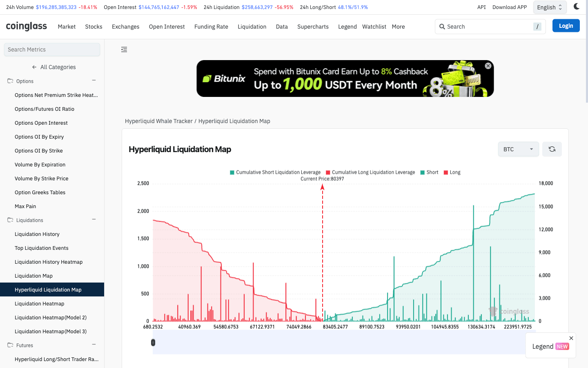Click the chart data zoom range bar
Image resolution: width=588 pixels, height=368 pixels.
(x=344, y=342)
